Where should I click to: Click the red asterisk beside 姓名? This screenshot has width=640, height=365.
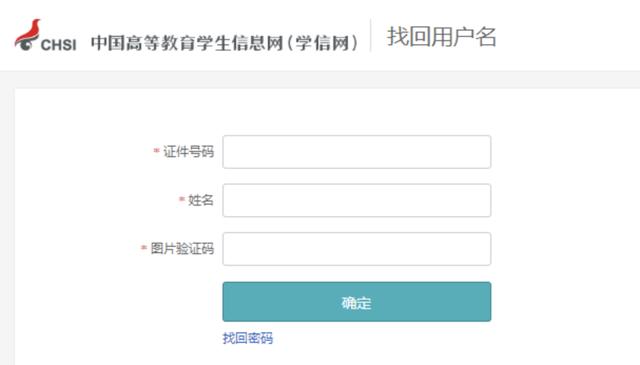[x=182, y=199]
